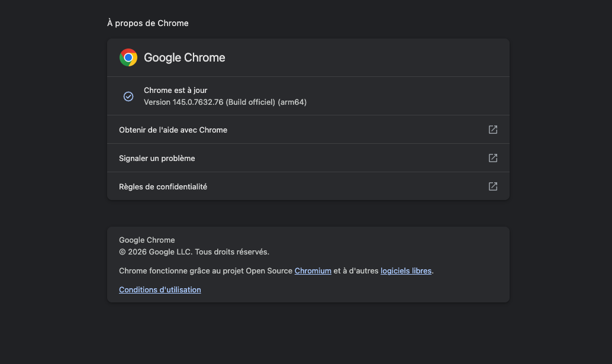Click Obtenir de l'aide avec Chrome
This screenshot has width=612, height=364.
[x=173, y=130]
